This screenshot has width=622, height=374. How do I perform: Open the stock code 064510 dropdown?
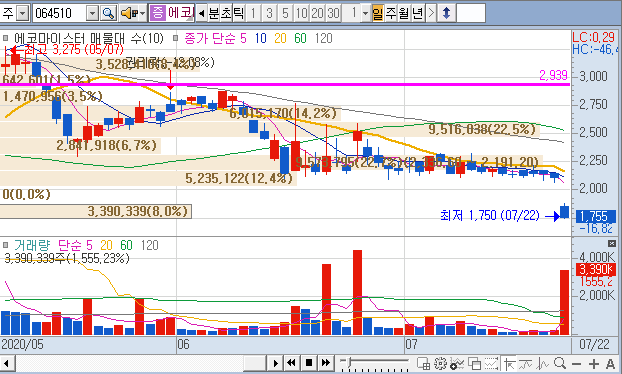coord(92,13)
